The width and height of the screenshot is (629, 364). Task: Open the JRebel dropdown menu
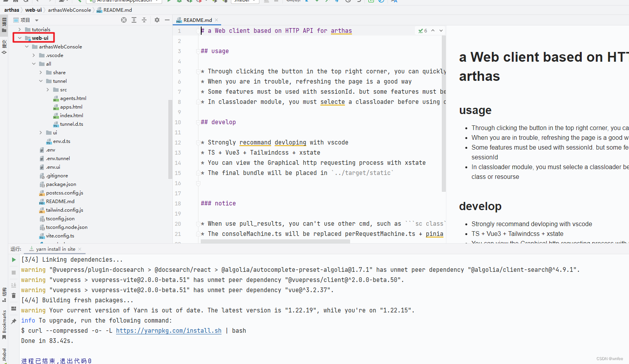(x=245, y=1)
